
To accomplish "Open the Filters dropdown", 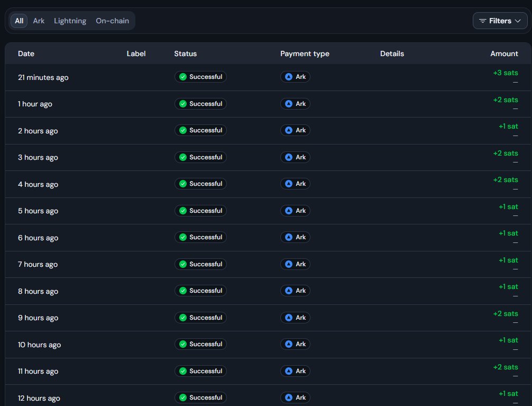I will point(500,21).
